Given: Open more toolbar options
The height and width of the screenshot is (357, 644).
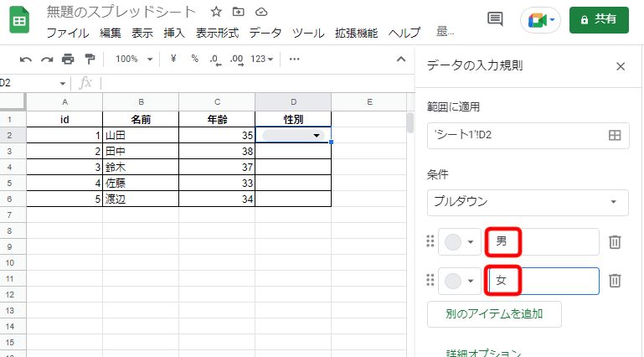Looking at the screenshot, I should coord(294,59).
